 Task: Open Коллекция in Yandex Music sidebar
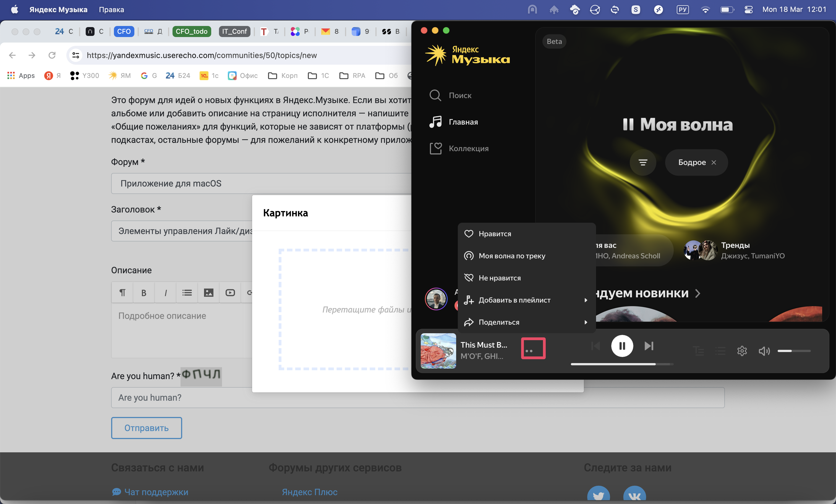459,148
